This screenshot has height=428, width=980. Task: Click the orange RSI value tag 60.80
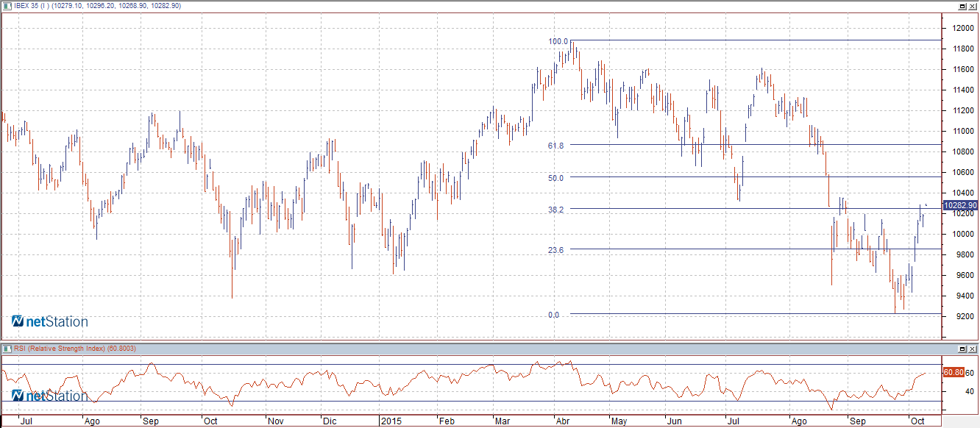pos(953,372)
